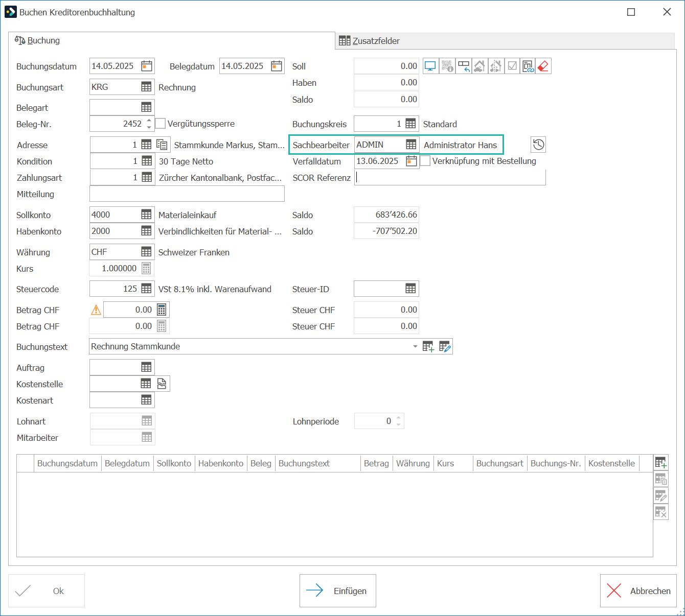The width and height of the screenshot is (685, 616).
Task: Enable Verknüpfung mit Bestellung checkbox
Action: 425,161
